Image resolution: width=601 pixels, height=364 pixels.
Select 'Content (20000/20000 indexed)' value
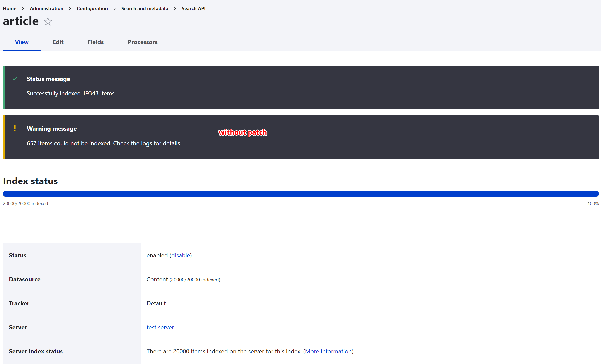(183, 279)
